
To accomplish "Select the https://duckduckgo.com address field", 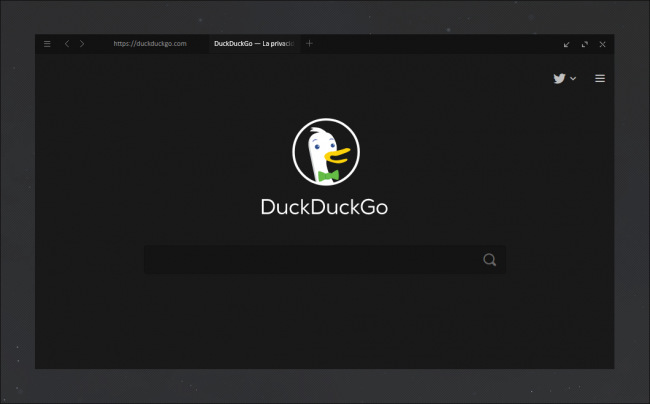I will (x=150, y=44).
